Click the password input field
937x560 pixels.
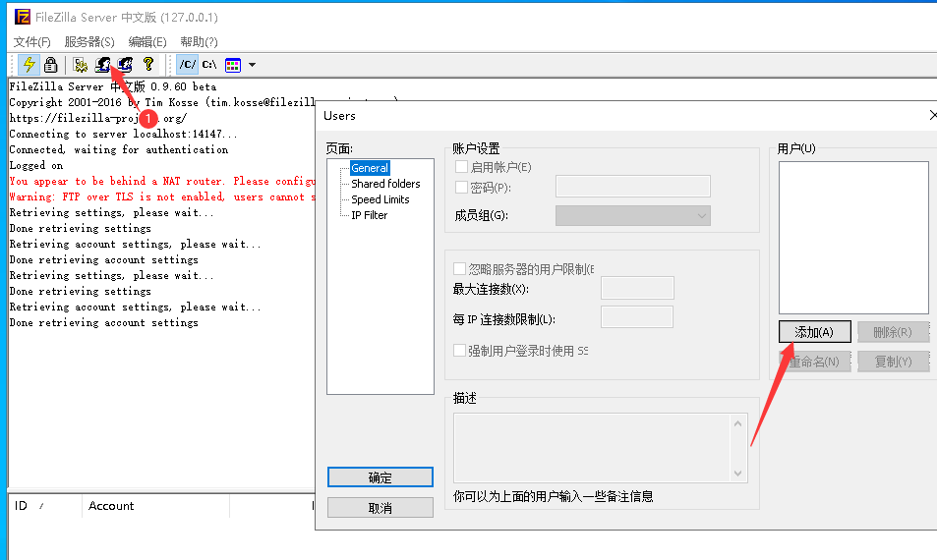633,187
